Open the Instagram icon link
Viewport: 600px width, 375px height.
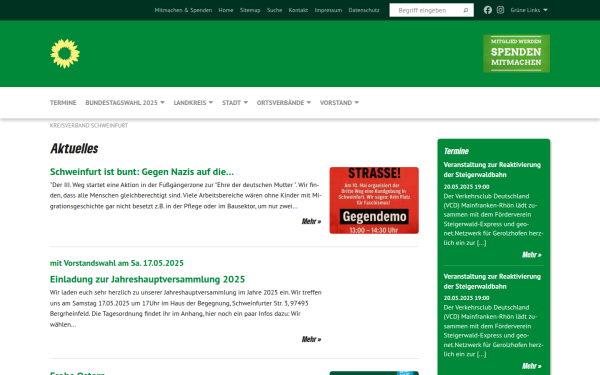pyautogui.click(x=500, y=10)
